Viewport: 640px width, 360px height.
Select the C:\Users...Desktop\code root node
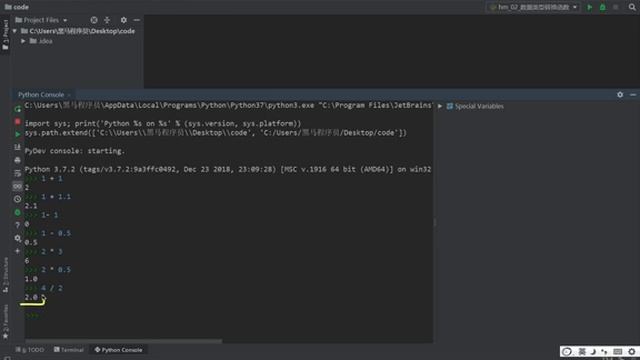pyautogui.click(x=78, y=31)
